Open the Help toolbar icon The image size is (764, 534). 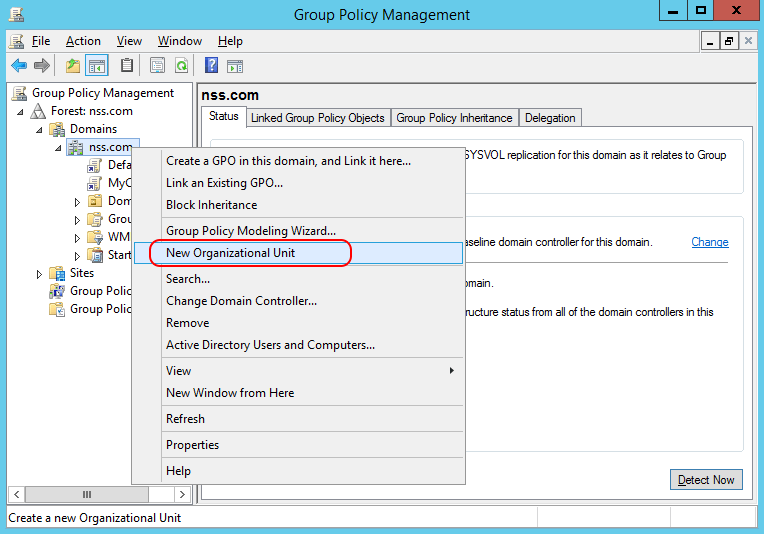click(211, 66)
